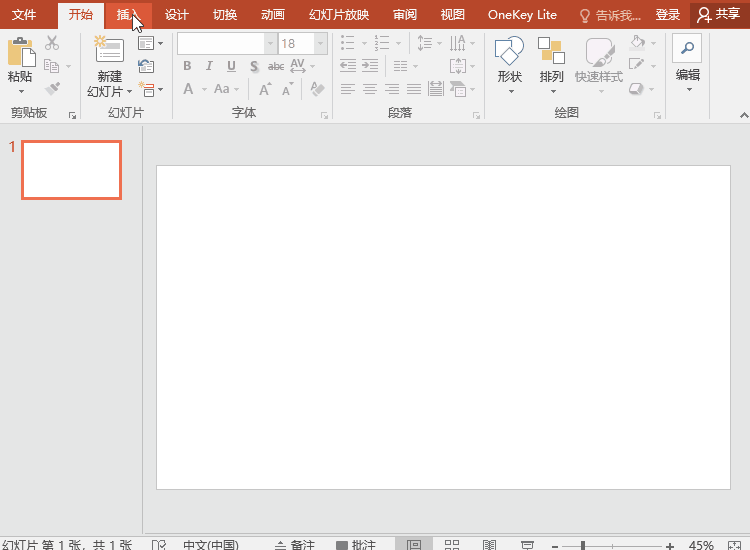750x550 pixels.
Task: Click the Find magnifier in Editing (编辑)
Action: (687, 48)
